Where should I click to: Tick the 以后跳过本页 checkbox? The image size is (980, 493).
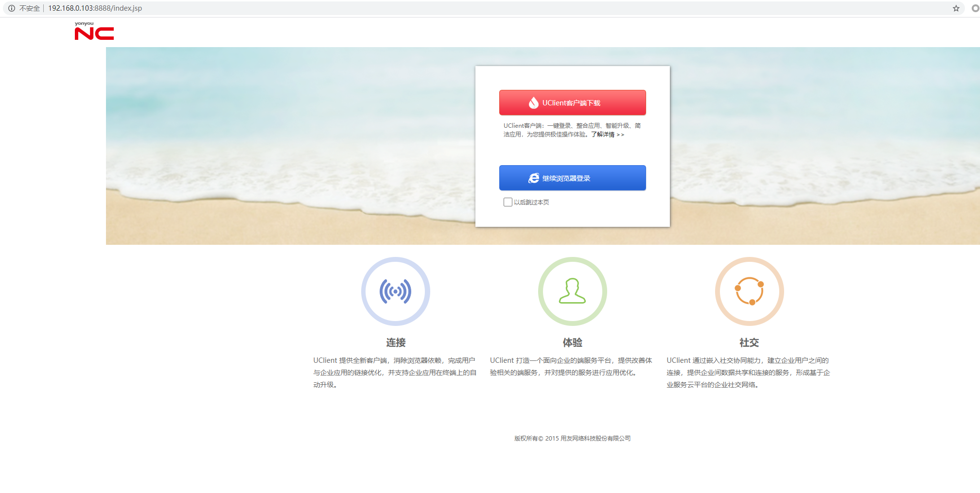pos(508,202)
